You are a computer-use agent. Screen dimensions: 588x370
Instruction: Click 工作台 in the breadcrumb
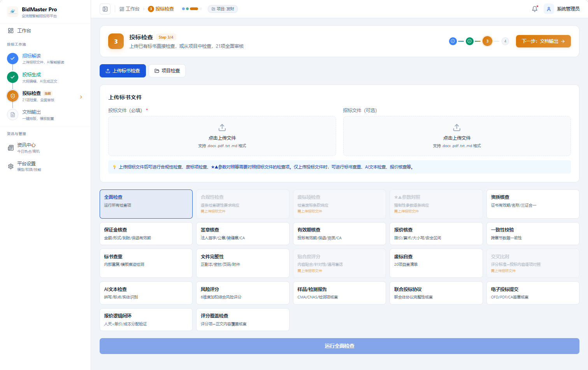(130, 9)
